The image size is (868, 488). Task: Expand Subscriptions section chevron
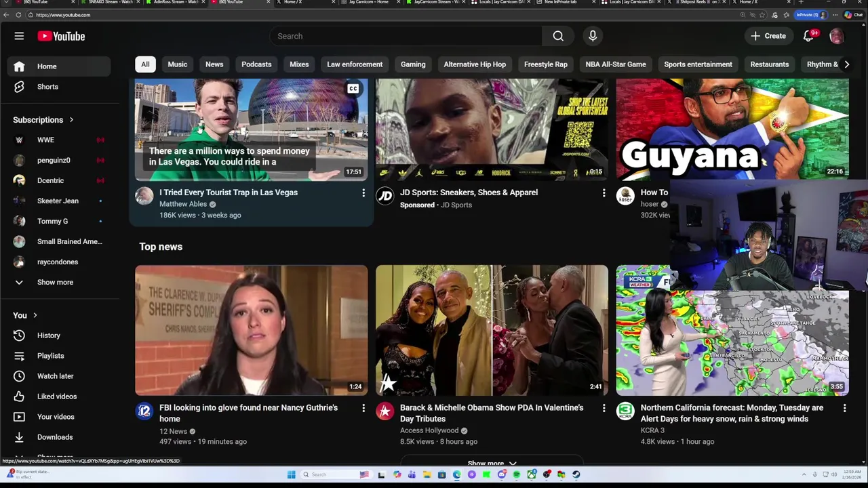[71, 120]
